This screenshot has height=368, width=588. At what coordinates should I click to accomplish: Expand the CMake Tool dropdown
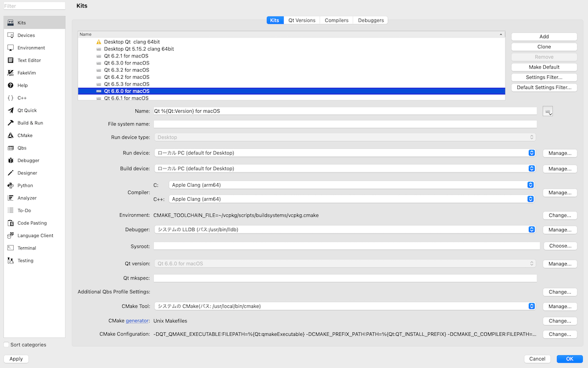tap(529, 306)
